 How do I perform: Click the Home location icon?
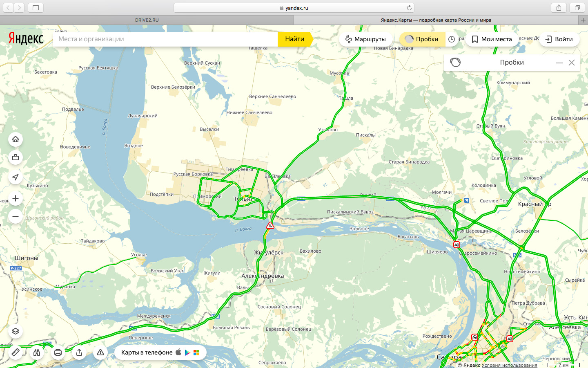[x=16, y=139]
